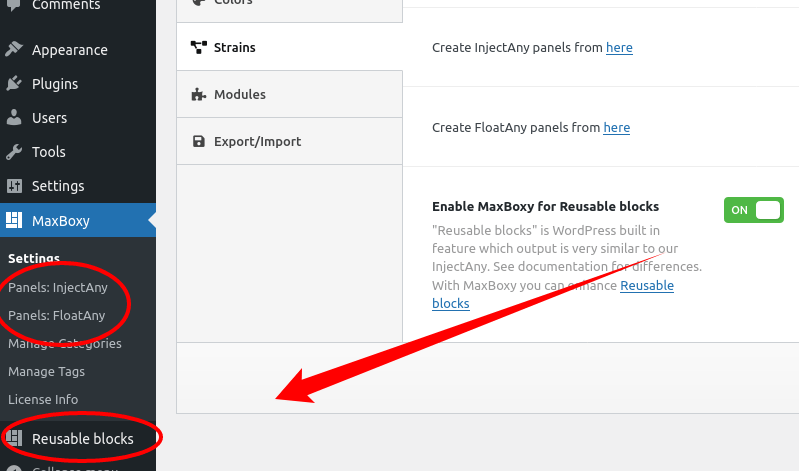
Task: Click the Tools wrench icon
Action: [x=14, y=151]
